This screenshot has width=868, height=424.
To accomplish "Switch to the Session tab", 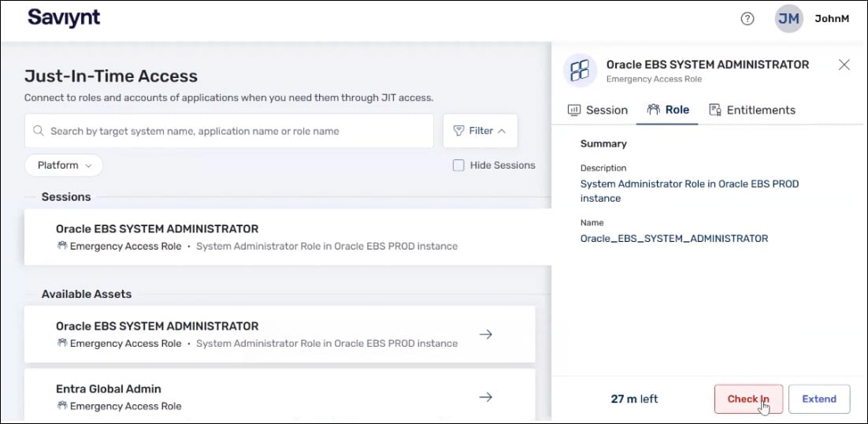I will pyautogui.click(x=598, y=110).
